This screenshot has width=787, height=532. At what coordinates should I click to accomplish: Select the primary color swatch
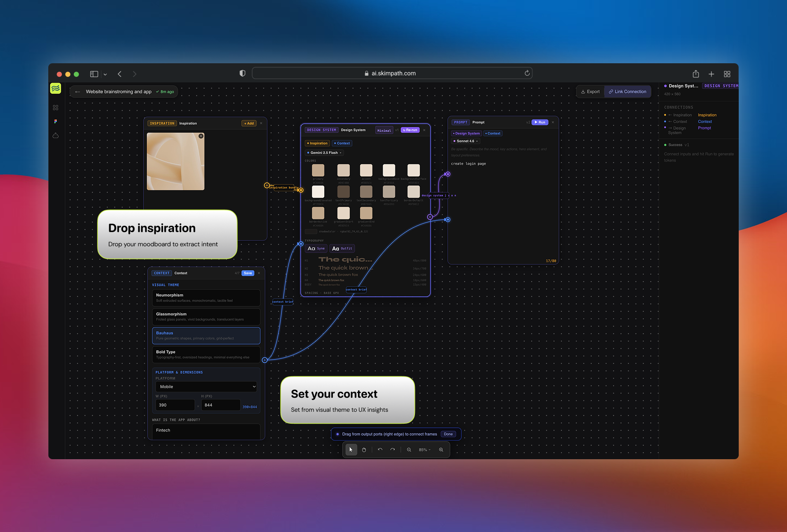(x=318, y=170)
